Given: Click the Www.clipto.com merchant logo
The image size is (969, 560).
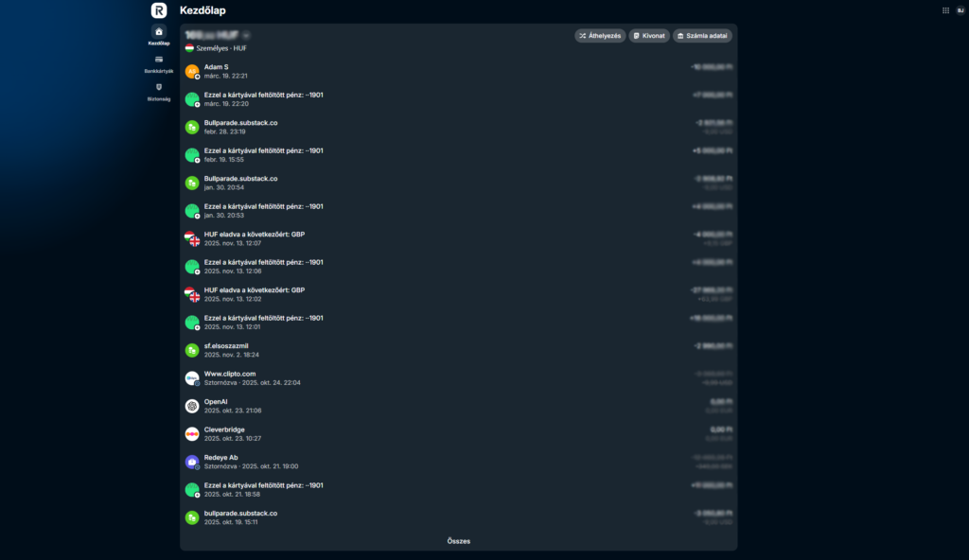Looking at the screenshot, I should (192, 378).
